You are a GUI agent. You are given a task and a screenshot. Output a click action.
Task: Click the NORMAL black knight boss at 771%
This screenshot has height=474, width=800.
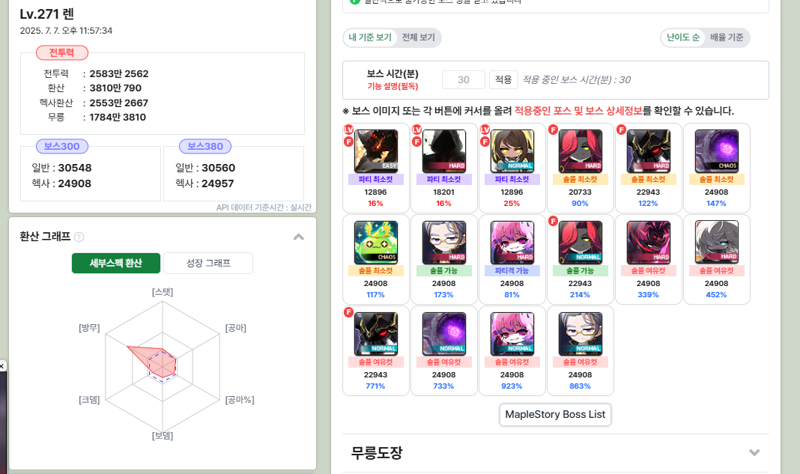pos(376,334)
